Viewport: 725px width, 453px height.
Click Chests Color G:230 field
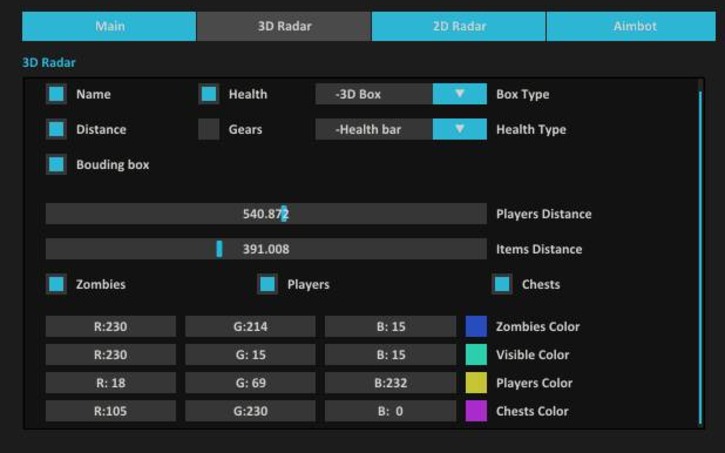click(250, 411)
